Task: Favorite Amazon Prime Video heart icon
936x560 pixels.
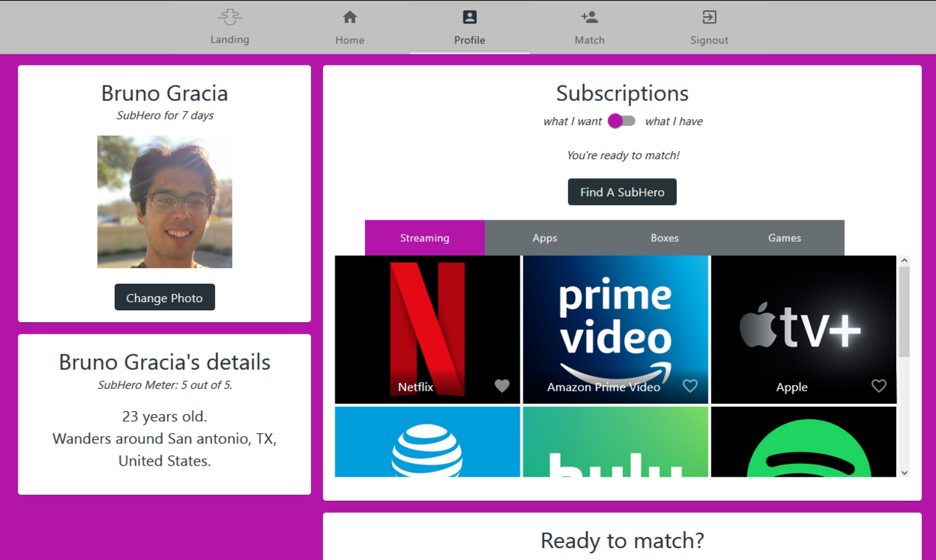Action: click(x=690, y=385)
